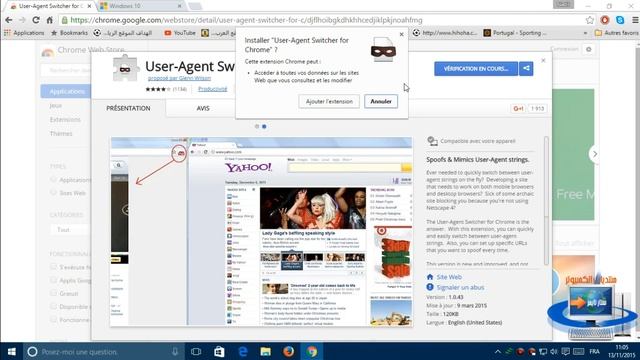Open Autres favoris folder
Image resolution: width=640 pixels, height=360 pixels.
tap(616, 33)
